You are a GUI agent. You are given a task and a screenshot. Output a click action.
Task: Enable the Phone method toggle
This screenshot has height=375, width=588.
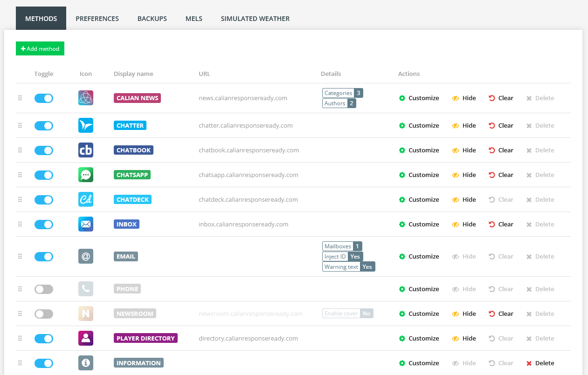44,289
